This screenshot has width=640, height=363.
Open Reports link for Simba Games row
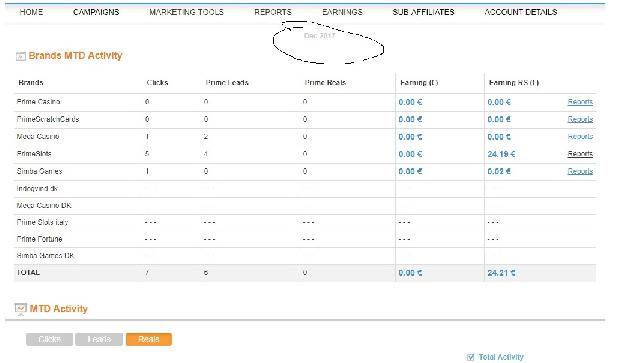(x=580, y=171)
